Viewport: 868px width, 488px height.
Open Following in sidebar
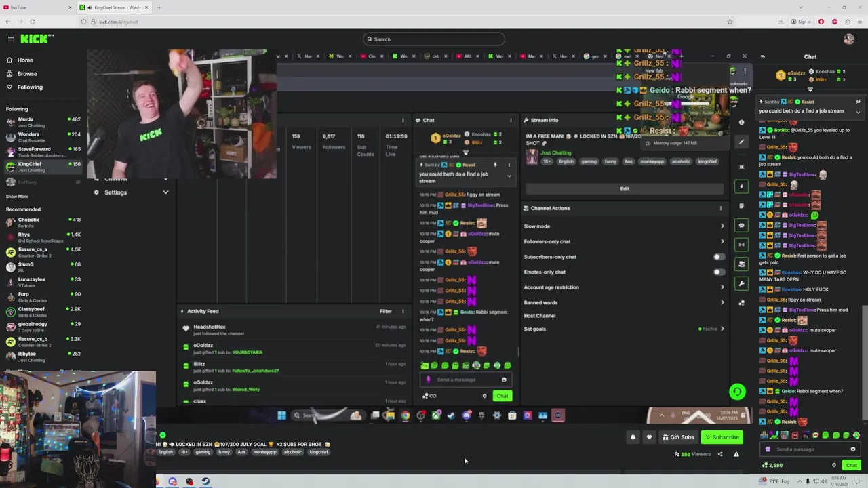coord(30,87)
